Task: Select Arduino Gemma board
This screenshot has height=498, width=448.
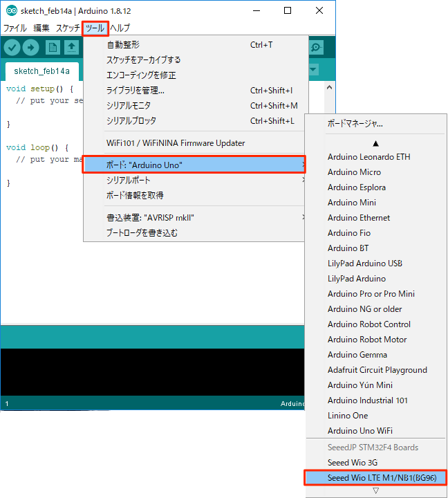Action: coord(376,355)
